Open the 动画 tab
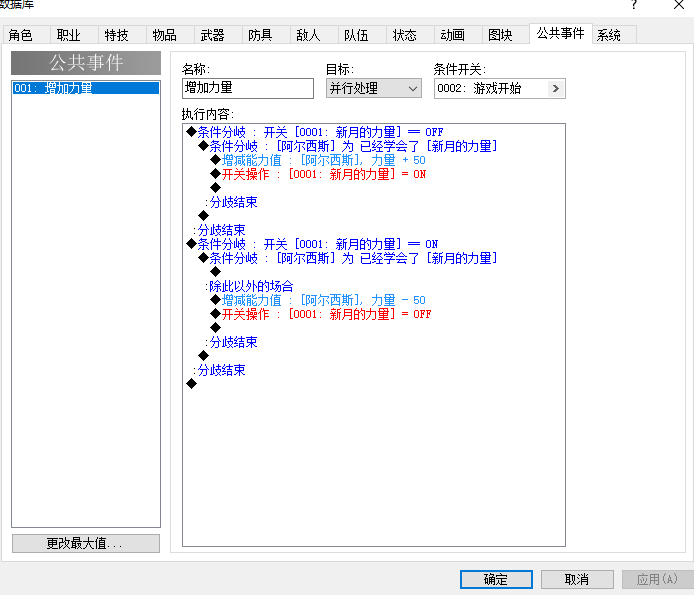The image size is (694, 595). (458, 35)
